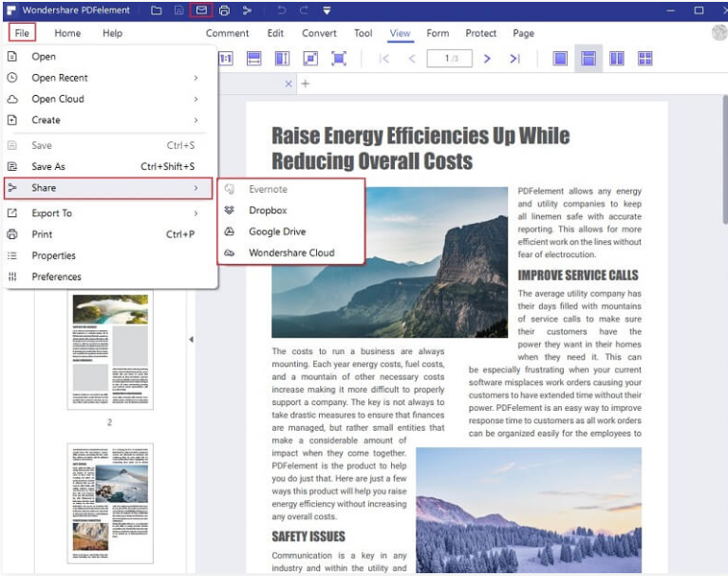Expand the Export To submenu
This screenshot has height=576, width=728.
click(x=109, y=214)
